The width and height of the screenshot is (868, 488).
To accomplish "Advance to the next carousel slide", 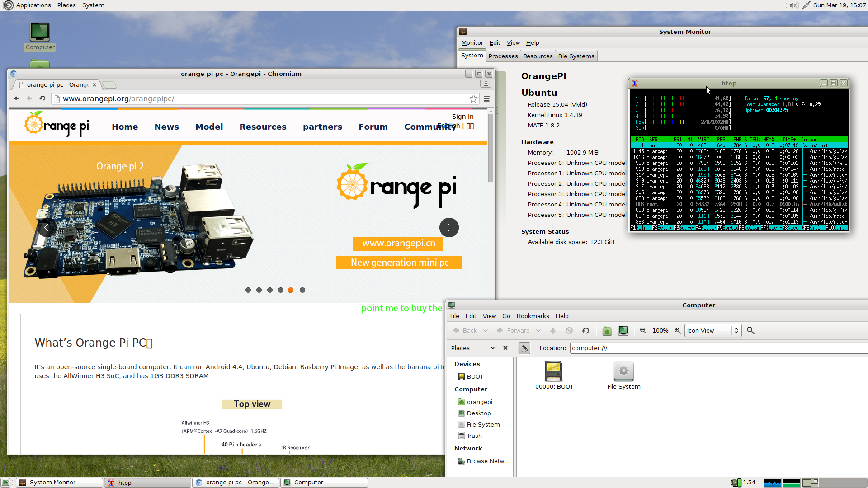I will coord(449,228).
